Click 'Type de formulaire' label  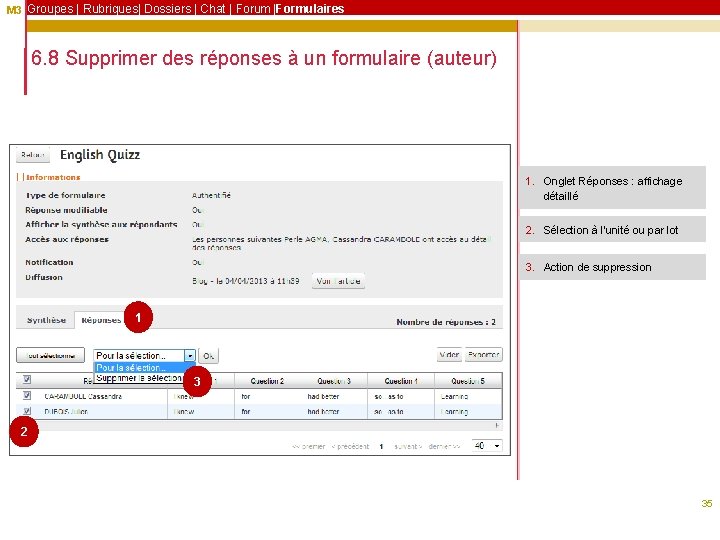(65, 195)
